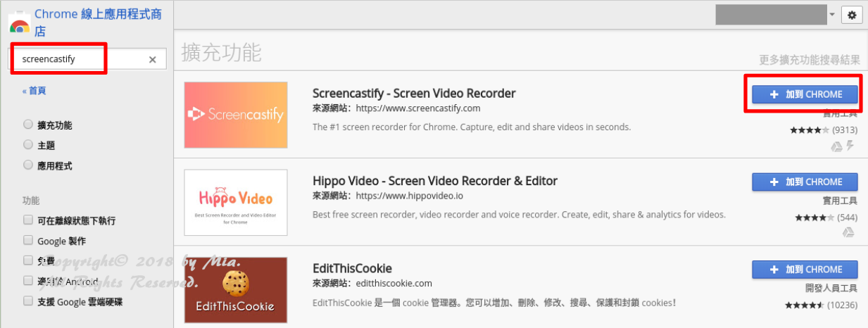868x328 pixels.
Task: Click 實用工具 category under Hippo Video
Action: (x=840, y=201)
